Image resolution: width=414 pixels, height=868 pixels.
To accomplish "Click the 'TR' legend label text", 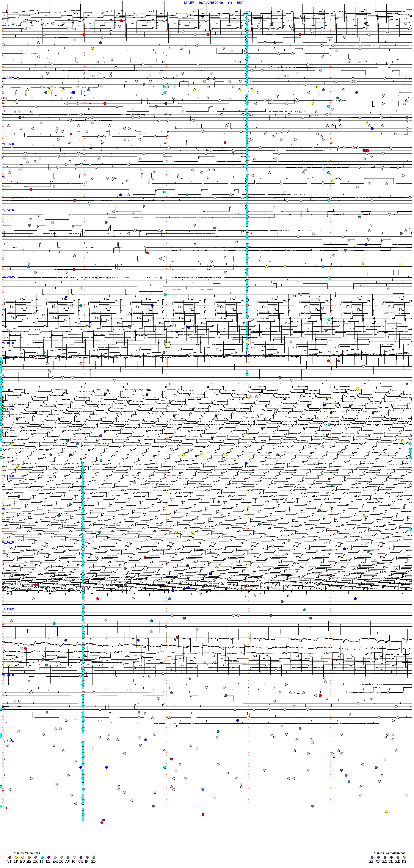I will pyautogui.click(x=35, y=862).
